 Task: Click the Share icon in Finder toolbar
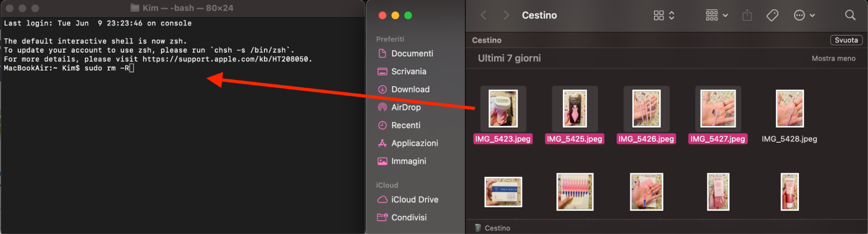(747, 15)
